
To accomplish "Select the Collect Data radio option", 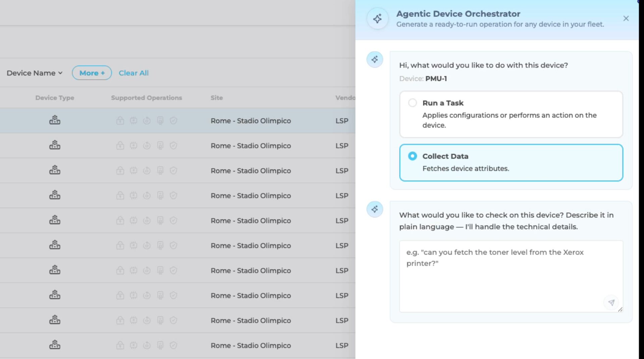I will tap(413, 156).
